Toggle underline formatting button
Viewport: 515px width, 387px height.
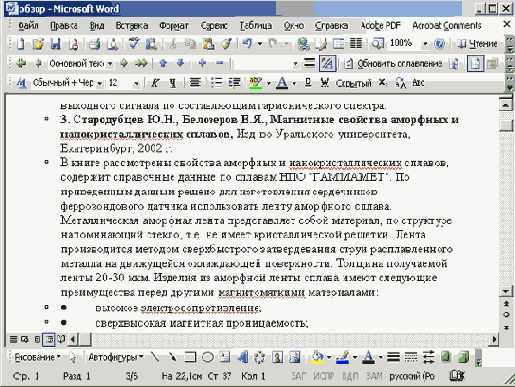pyautogui.click(x=173, y=83)
